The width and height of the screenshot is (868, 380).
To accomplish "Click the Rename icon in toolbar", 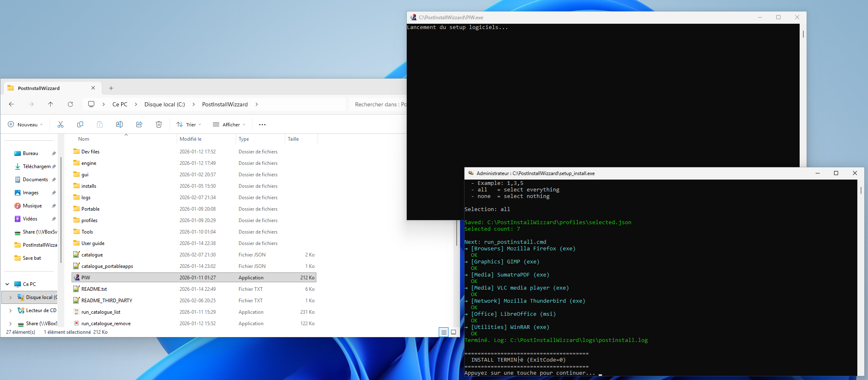I will (x=119, y=124).
